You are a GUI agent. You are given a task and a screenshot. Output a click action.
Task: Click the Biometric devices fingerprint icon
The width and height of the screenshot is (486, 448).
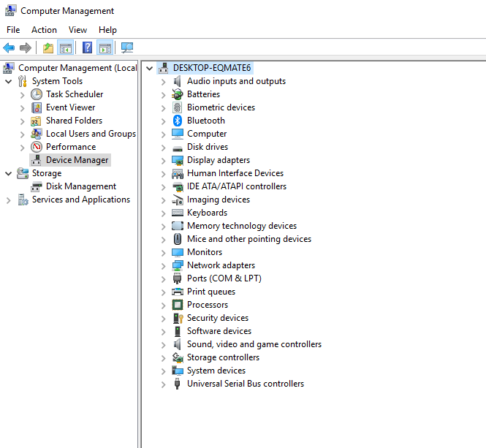[x=178, y=107]
